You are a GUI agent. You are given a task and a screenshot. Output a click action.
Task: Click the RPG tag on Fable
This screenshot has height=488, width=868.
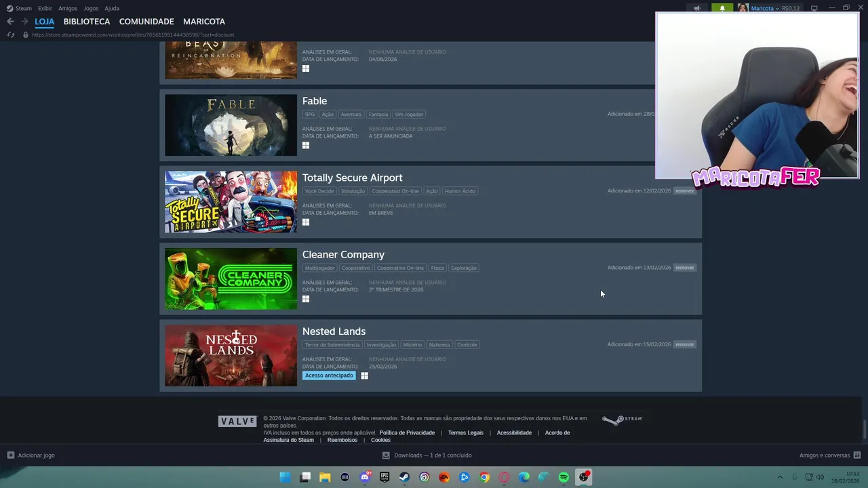pos(310,115)
